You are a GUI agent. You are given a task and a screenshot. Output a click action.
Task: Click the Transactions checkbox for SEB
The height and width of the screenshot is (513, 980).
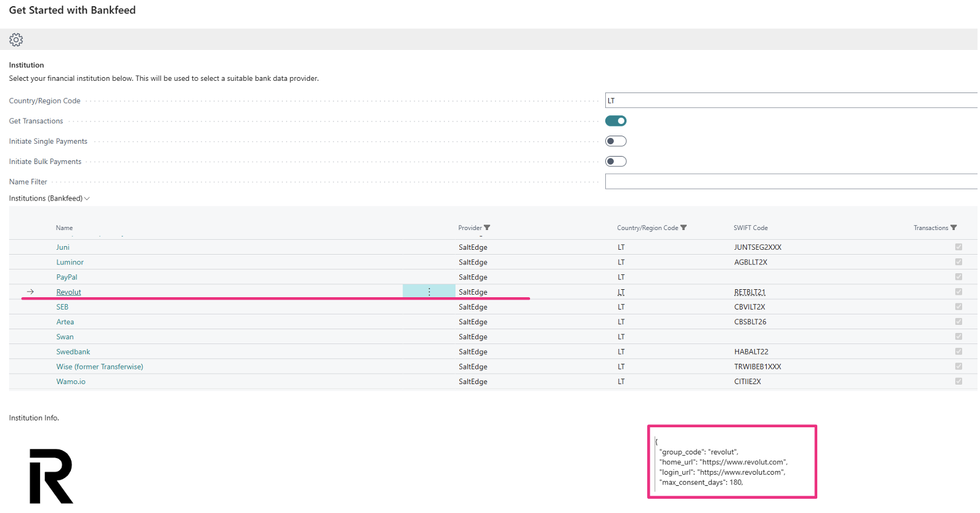pos(958,306)
